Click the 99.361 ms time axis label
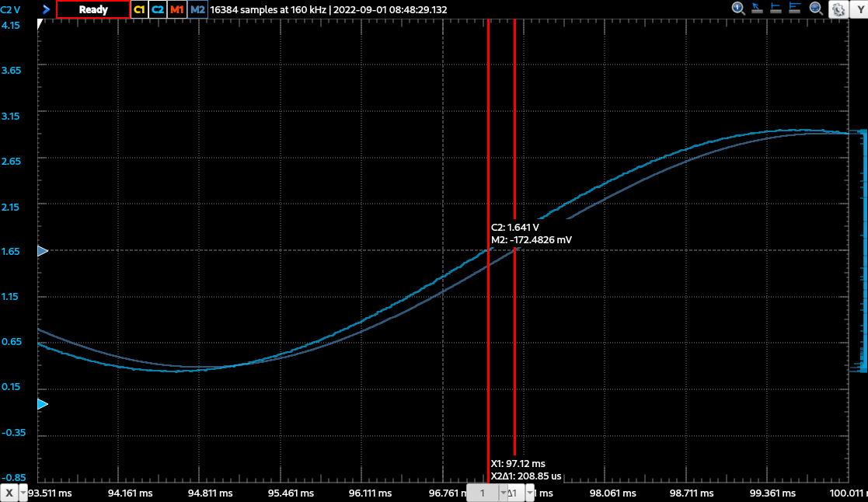The height and width of the screenshot is (502, 868). tap(772, 493)
